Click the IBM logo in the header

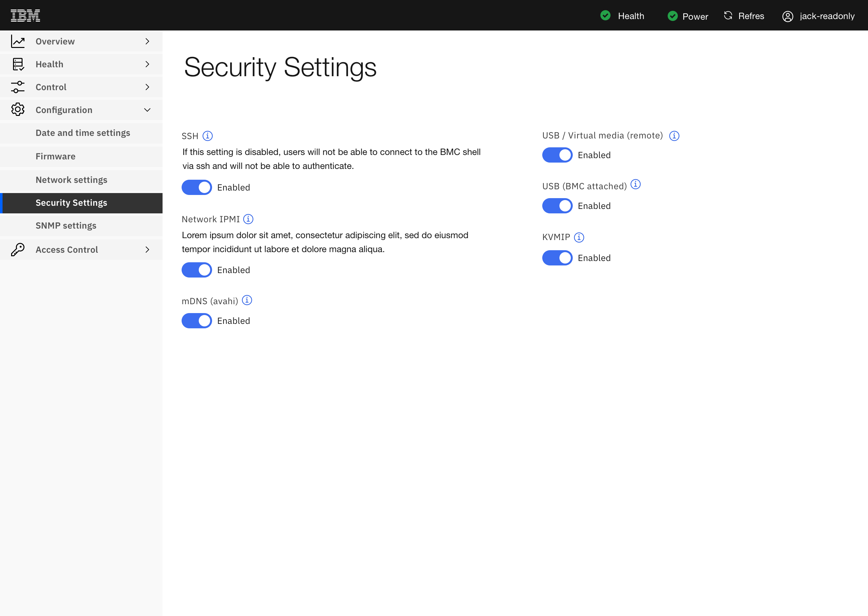(25, 15)
